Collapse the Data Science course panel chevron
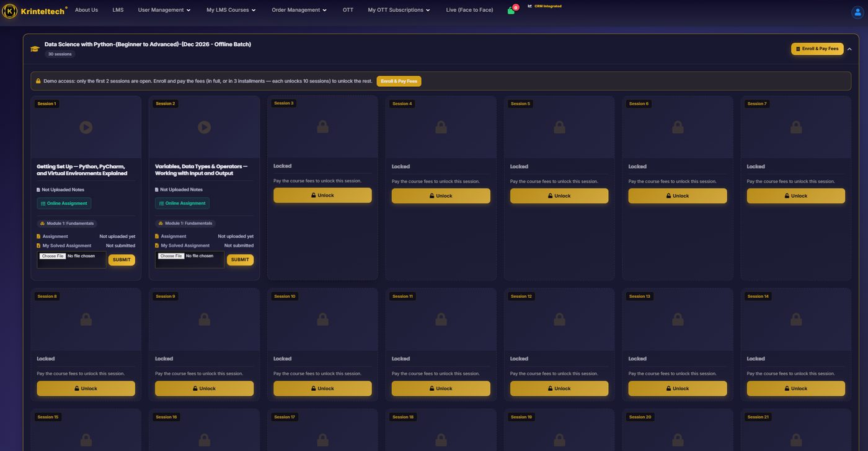868x451 pixels. (x=849, y=49)
